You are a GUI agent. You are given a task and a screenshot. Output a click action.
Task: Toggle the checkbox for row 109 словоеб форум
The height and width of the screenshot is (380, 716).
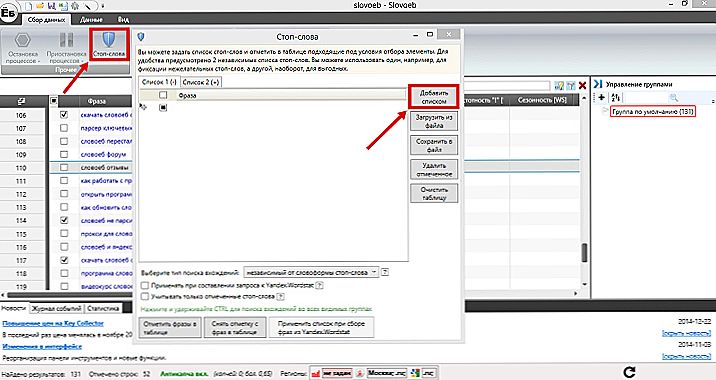(x=64, y=154)
